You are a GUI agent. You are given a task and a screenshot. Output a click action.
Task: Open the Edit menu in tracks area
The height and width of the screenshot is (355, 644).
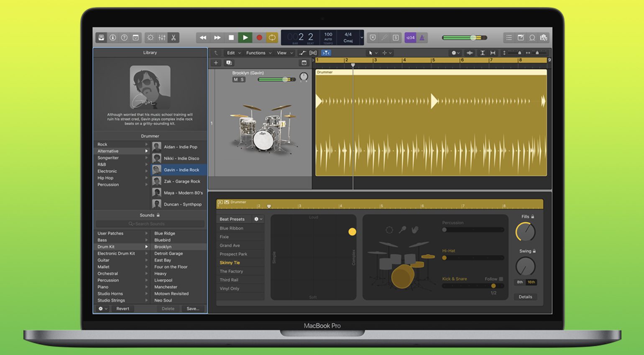point(233,53)
